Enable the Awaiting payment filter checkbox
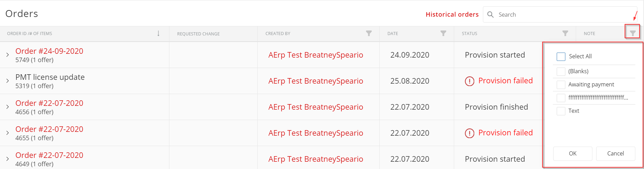The width and height of the screenshot is (644, 169). [x=561, y=85]
